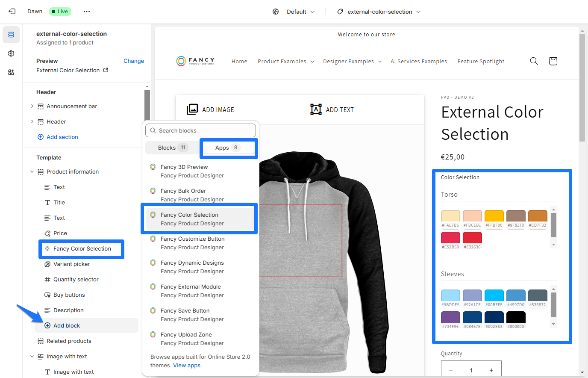Click the ADD TEXT icon in designer
This screenshot has width=588, height=378.
tap(316, 109)
